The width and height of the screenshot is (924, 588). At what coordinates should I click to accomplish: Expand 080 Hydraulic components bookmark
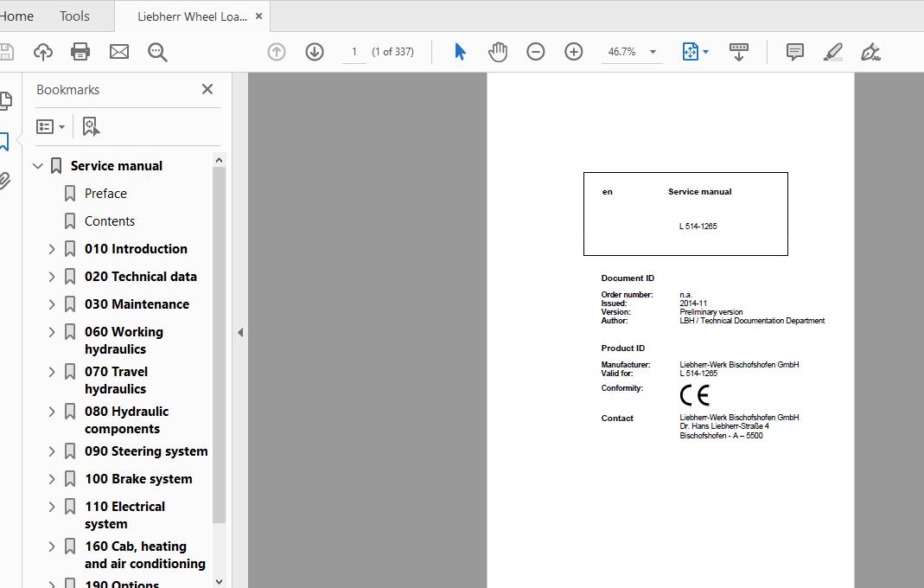pyautogui.click(x=52, y=412)
